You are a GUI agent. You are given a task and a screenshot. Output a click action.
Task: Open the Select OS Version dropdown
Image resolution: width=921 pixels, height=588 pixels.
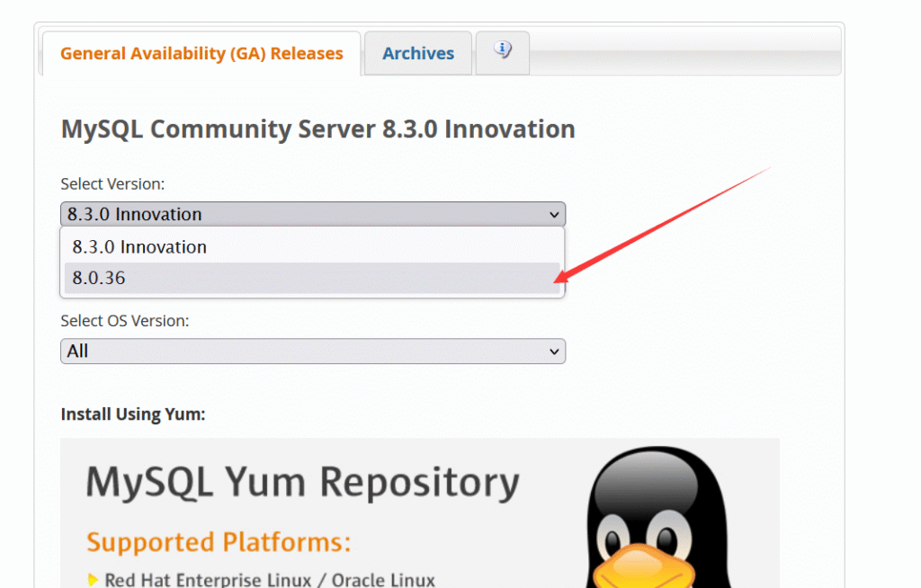click(312, 352)
